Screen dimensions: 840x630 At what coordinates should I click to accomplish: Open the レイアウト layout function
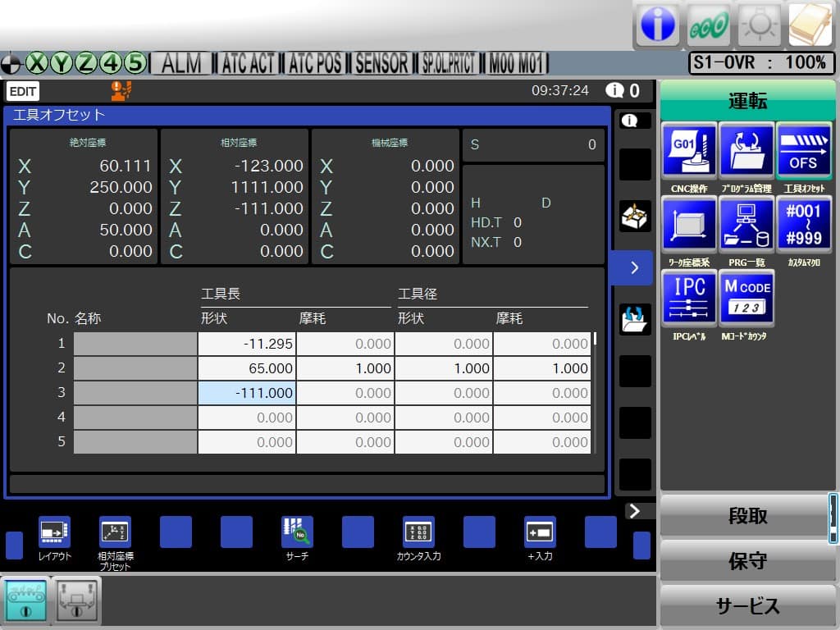pyautogui.click(x=53, y=532)
